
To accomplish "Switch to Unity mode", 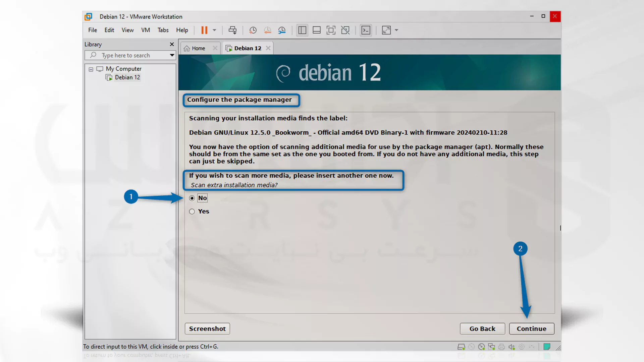I will [x=345, y=30].
